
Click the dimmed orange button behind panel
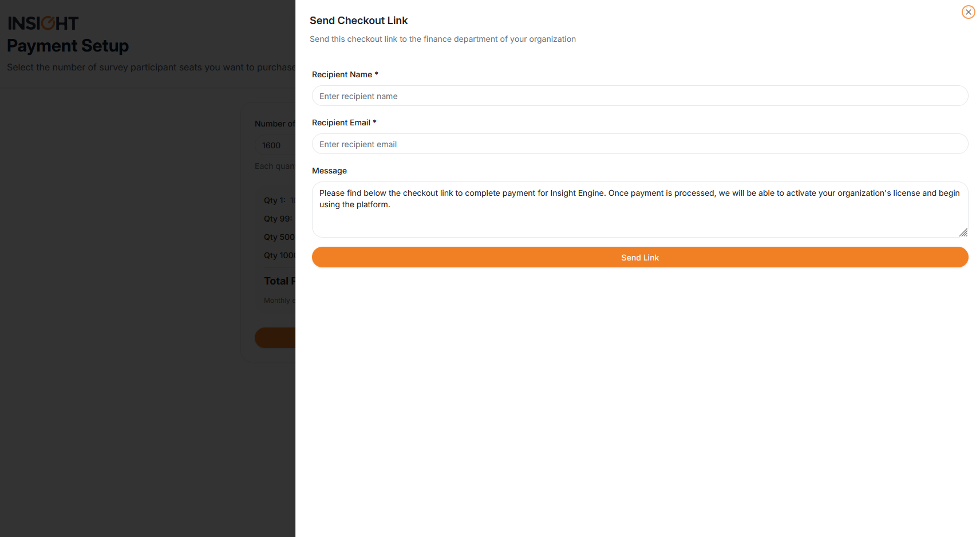275,338
